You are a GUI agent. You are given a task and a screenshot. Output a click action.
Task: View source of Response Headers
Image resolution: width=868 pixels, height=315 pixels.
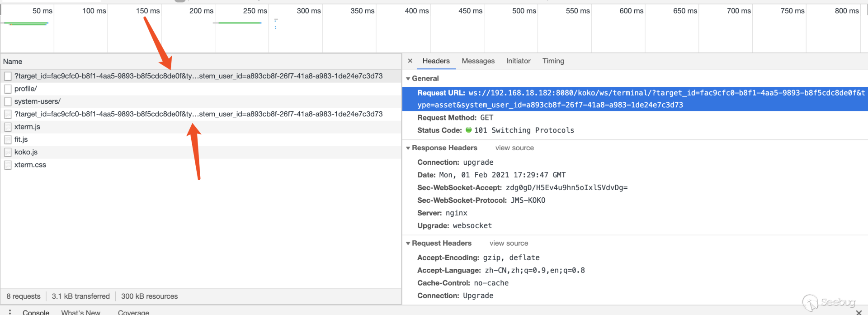pyautogui.click(x=514, y=148)
